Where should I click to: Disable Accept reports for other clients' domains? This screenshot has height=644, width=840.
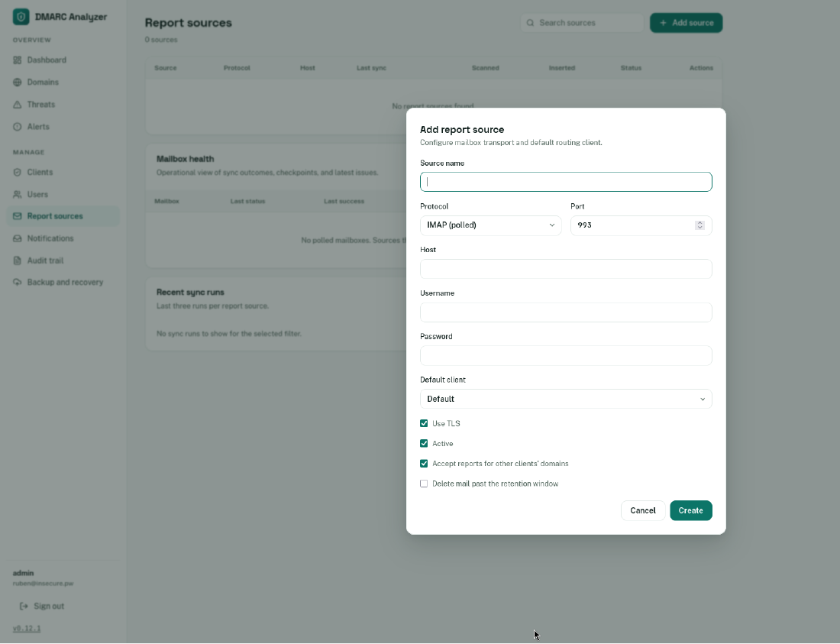pos(424,464)
